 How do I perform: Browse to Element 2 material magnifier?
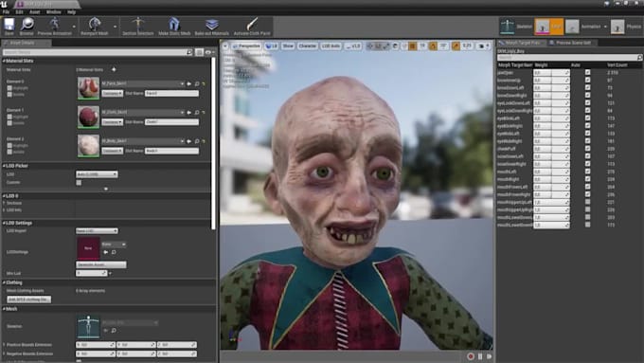click(197, 141)
